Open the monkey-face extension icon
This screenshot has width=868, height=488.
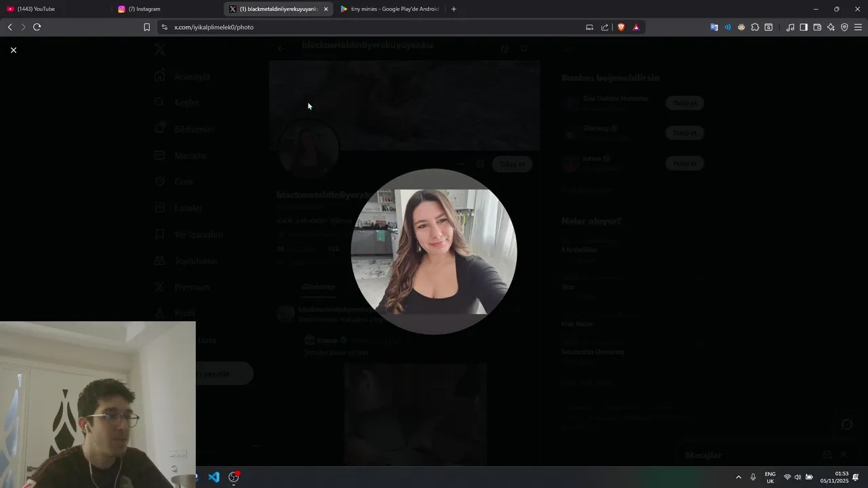tap(741, 27)
